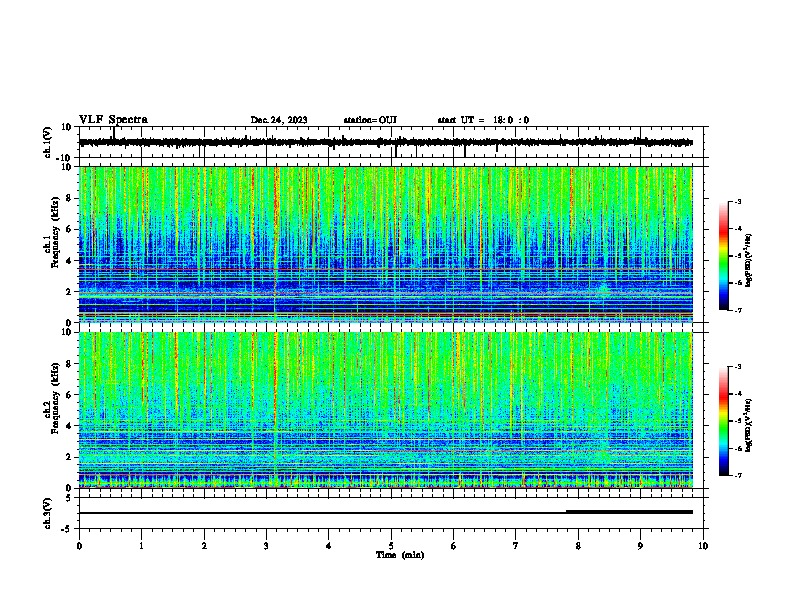The image size is (792, 612).
Task: Click the "-3" label on ch.1 color bar
Action: (x=737, y=202)
